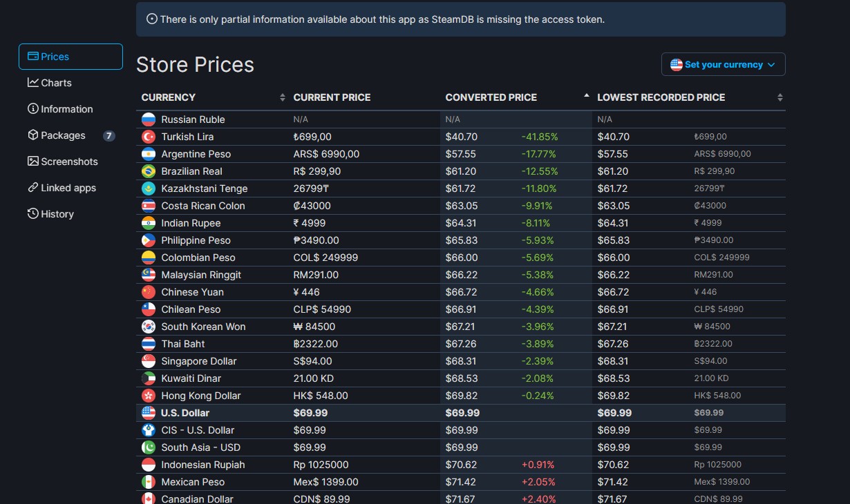The image size is (850, 504).
Task: Click the Canadian Dollar flag icon
Action: [x=149, y=498]
